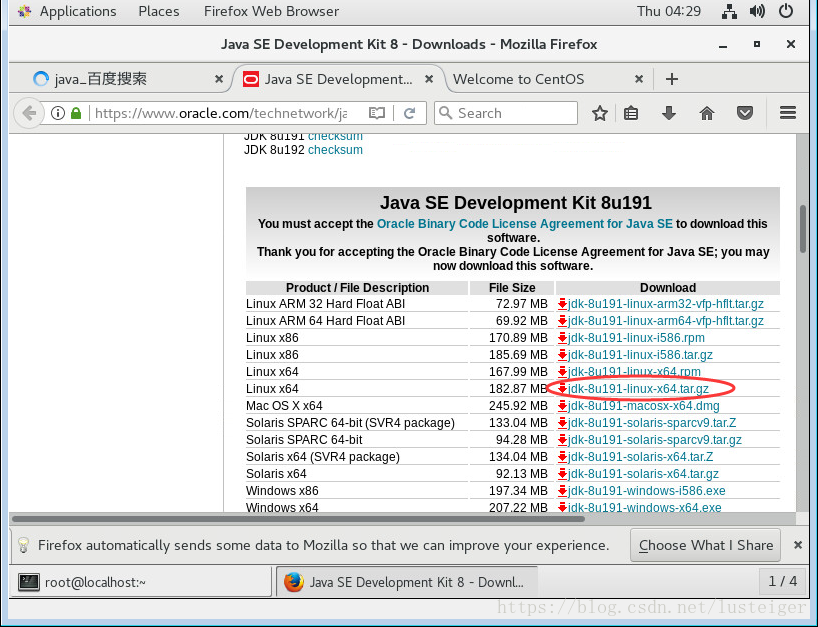The image size is (818, 627).
Task: Switch to root@localhost terminal in taskbar
Action: click(x=140, y=582)
